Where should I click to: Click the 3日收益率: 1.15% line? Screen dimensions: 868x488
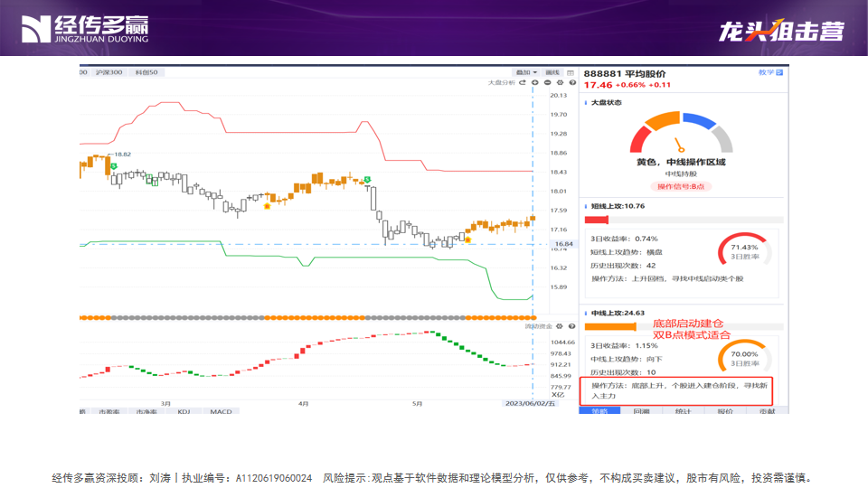click(624, 346)
